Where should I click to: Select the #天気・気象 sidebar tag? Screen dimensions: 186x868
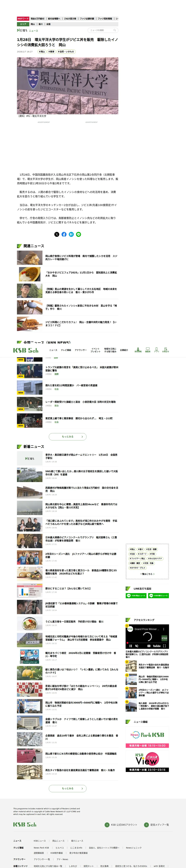pyautogui.click(x=148, y=563)
